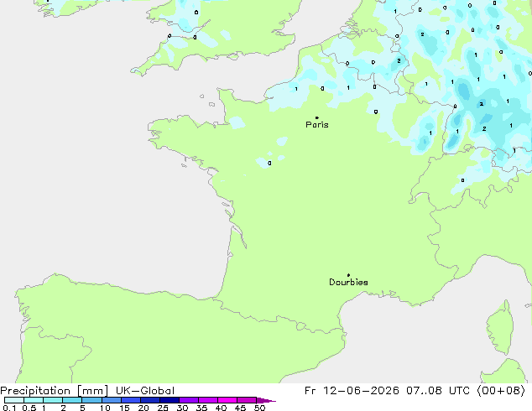
Task: Click the '20' legend scale label
Action: (143, 408)
